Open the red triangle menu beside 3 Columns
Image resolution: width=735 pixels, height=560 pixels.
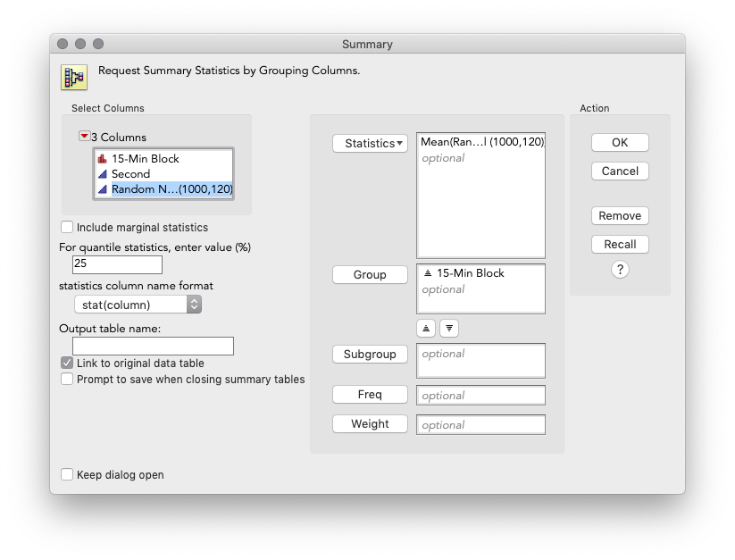84,137
